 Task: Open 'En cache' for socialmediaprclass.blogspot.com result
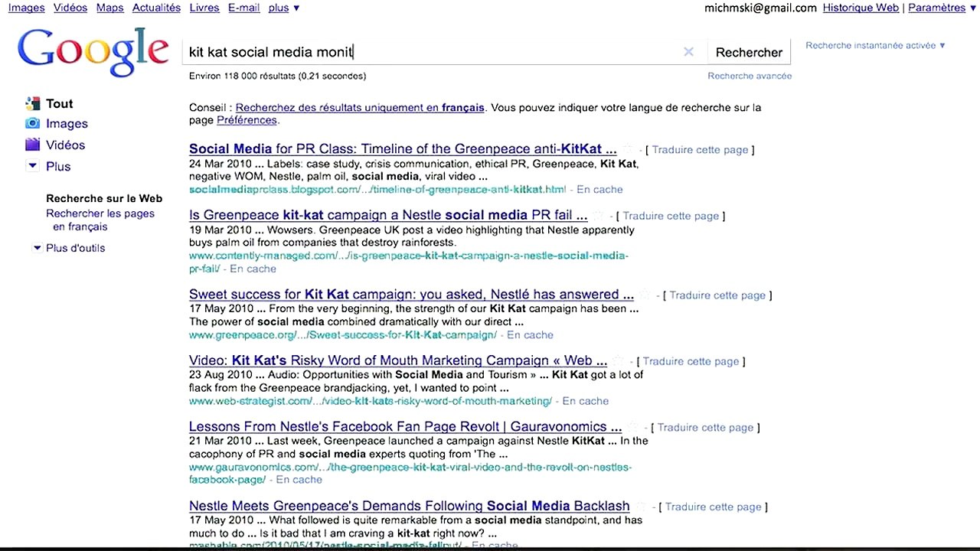pyautogui.click(x=599, y=190)
